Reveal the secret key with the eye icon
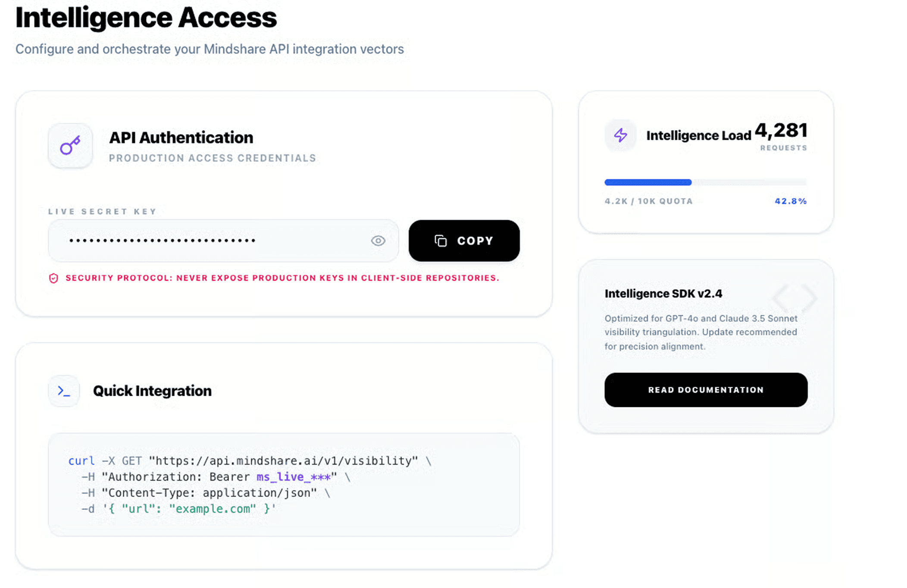This screenshot has height=588, width=907. 378,241
